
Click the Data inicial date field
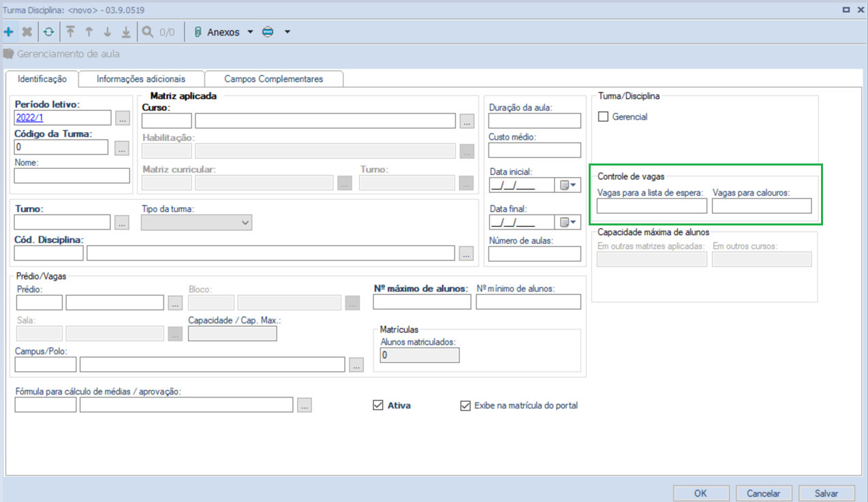(521, 185)
